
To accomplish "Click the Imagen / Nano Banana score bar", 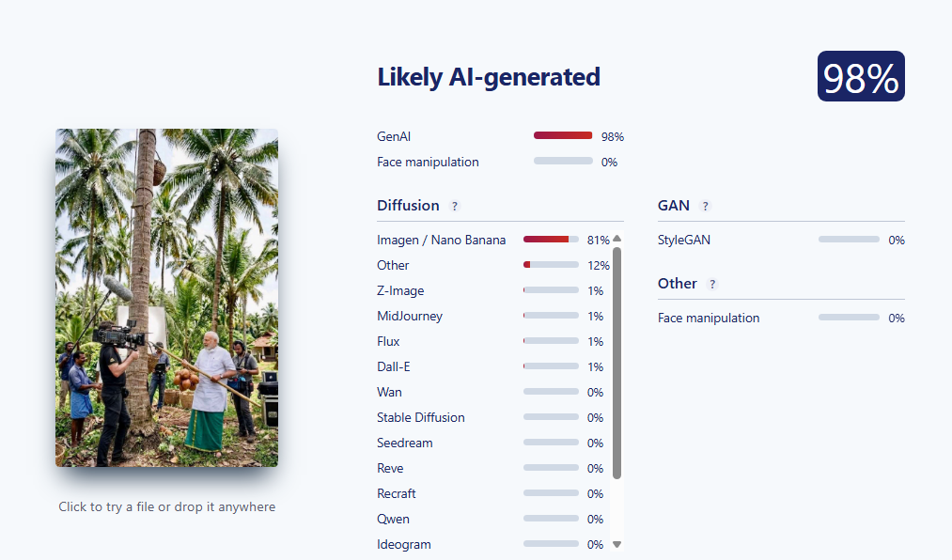I will click(x=551, y=240).
